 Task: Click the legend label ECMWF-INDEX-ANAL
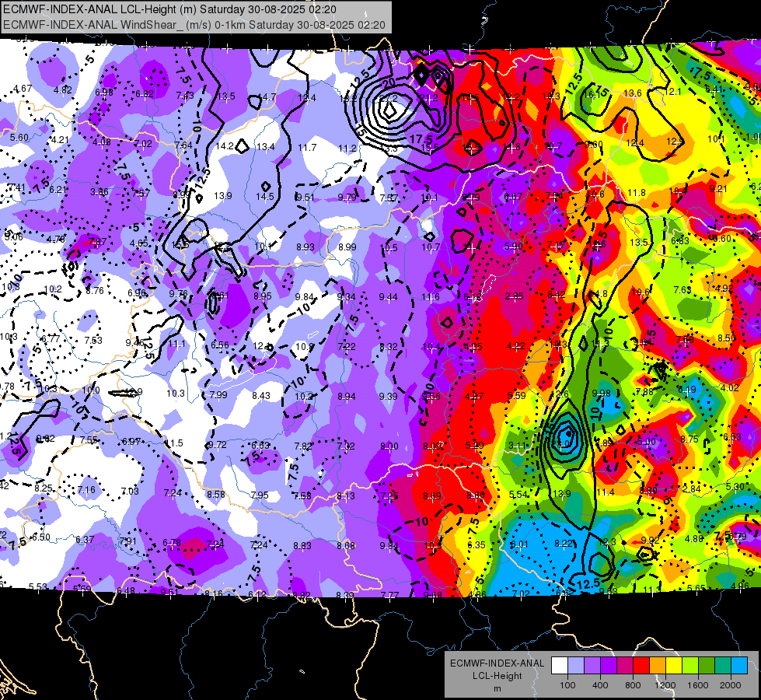(x=497, y=663)
